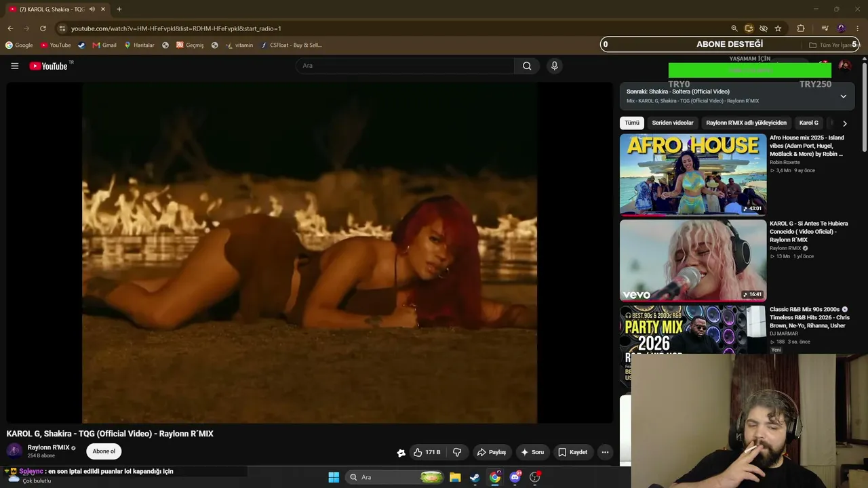
Task: Open the Geçmiş bookmark
Action: [190, 45]
